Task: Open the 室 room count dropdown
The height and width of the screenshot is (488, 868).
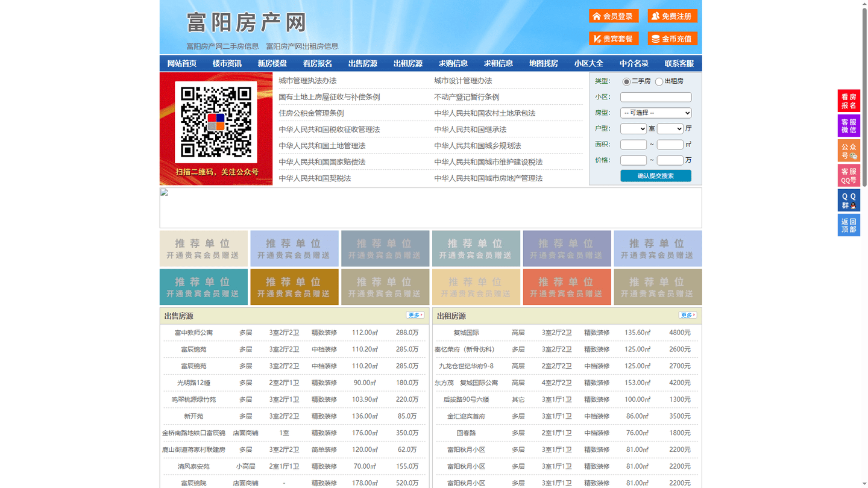Action: 634,128
